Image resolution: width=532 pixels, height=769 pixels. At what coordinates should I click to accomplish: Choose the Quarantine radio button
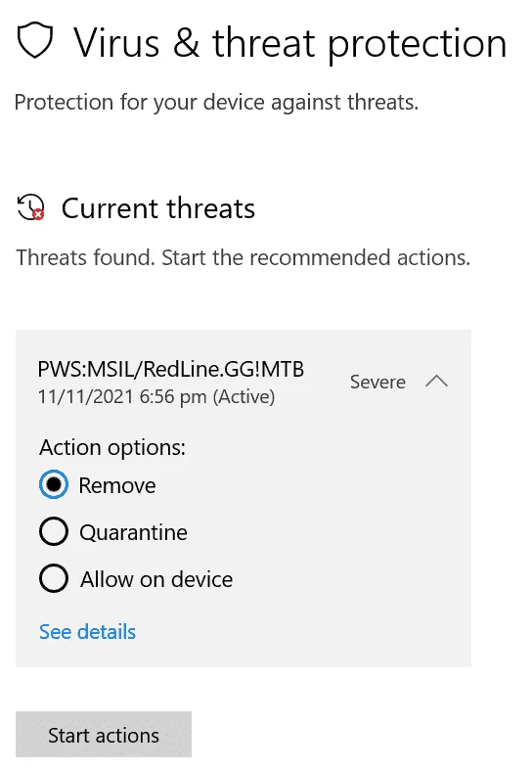point(54,531)
